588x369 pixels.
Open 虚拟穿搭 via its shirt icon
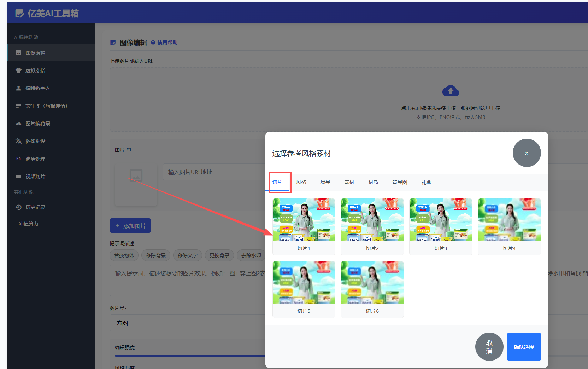[19, 70]
